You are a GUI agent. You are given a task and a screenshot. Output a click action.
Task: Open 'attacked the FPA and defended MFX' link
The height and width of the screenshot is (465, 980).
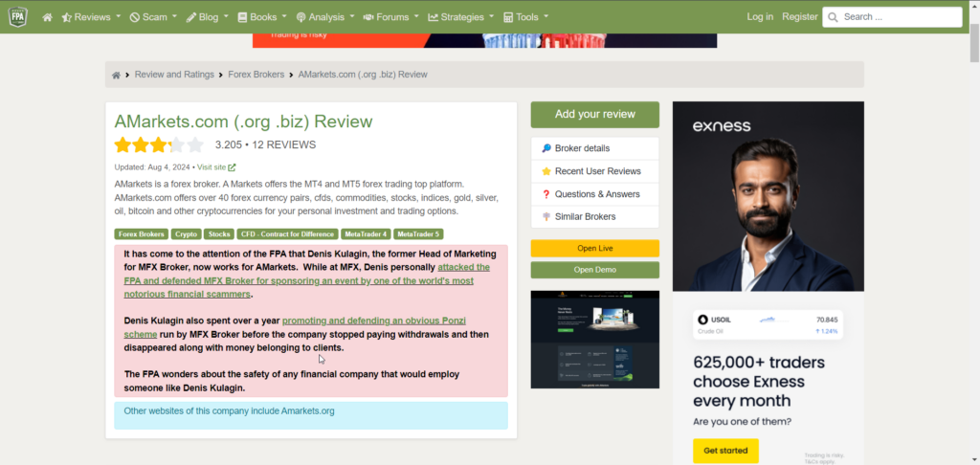[x=299, y=280]
